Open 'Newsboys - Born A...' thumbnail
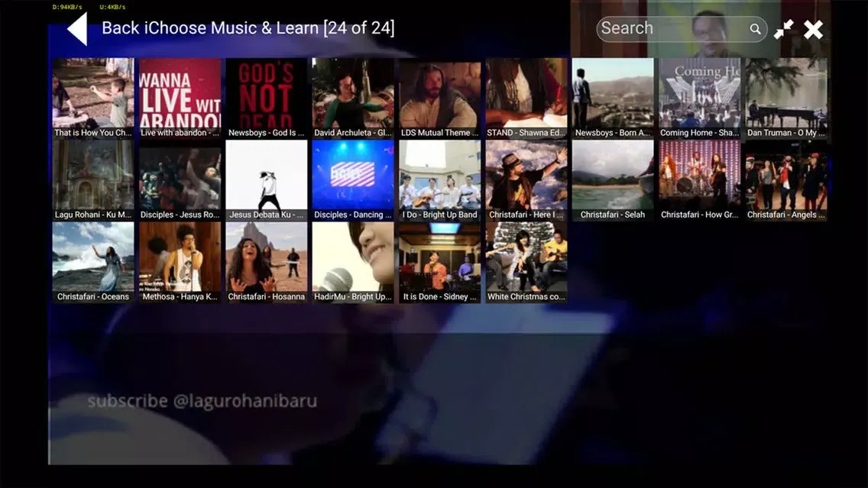 (613, 98)
